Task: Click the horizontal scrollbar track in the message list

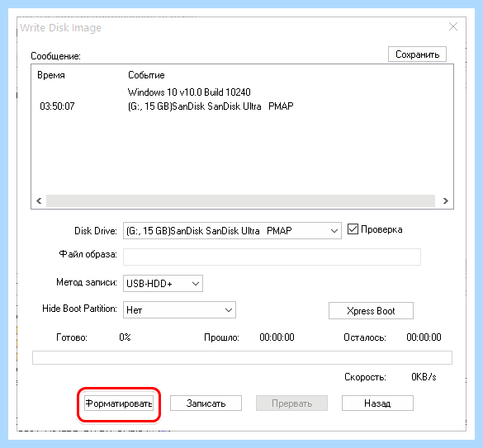Action: (240, 200)
